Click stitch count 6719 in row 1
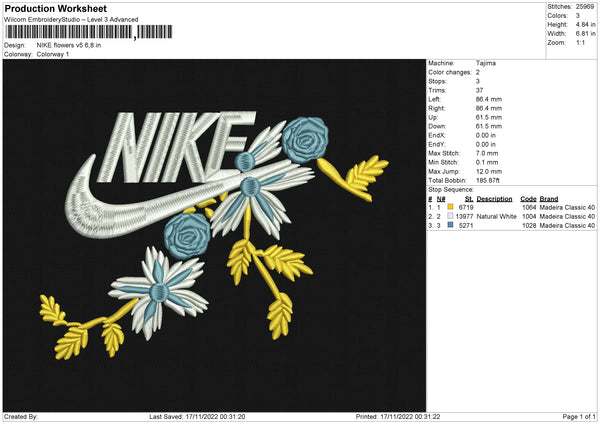Viewport: 600px width, 424px height. (x=466, y=207)
